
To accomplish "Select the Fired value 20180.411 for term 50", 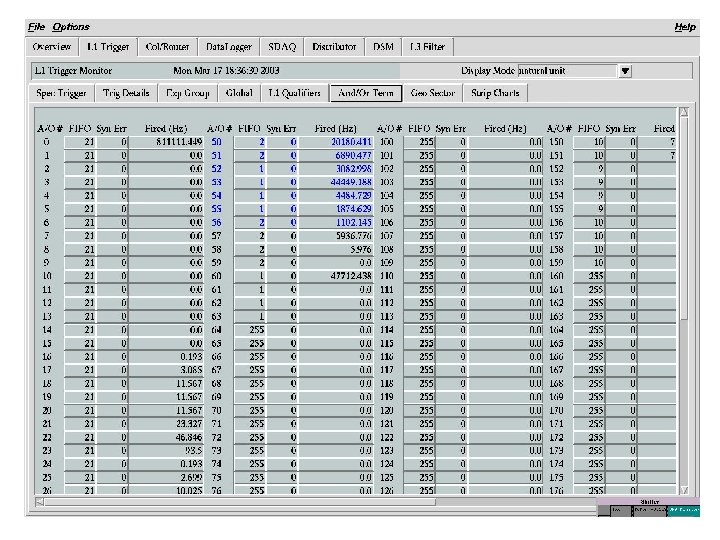I will (336, 142).
